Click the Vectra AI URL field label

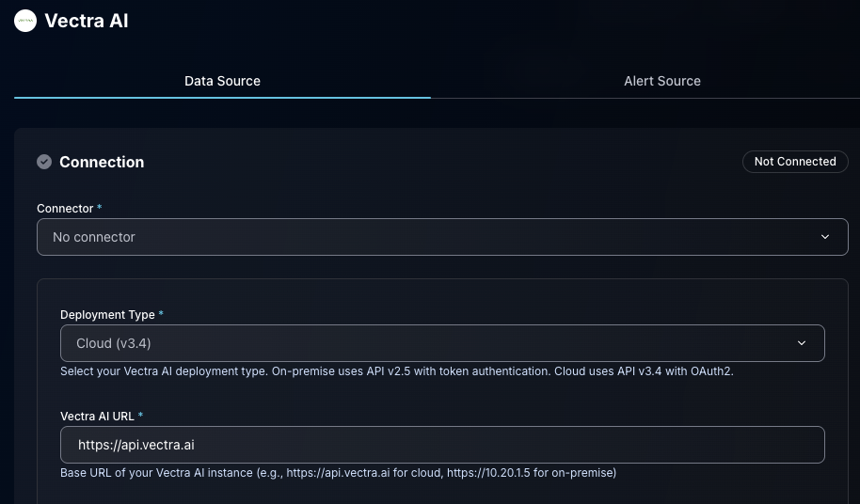(x=97, y=416)
